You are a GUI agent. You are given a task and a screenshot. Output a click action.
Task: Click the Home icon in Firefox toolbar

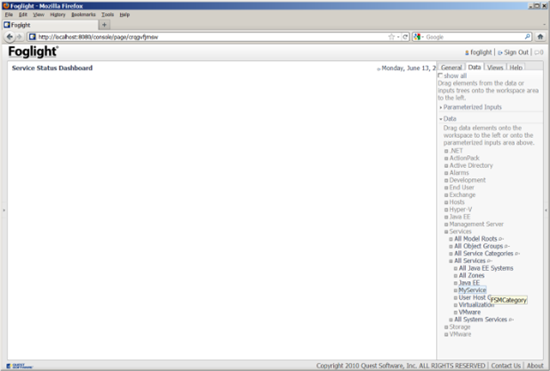tap(540, 36)
